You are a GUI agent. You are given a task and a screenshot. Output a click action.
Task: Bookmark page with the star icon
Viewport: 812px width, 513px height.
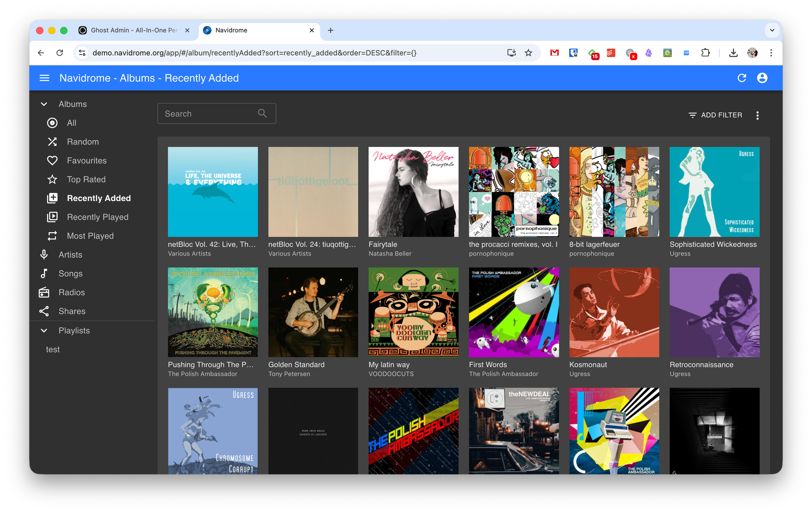tap(528, 53)
